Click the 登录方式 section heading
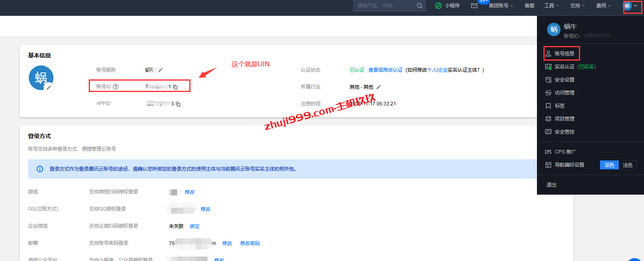 [39, 136]
